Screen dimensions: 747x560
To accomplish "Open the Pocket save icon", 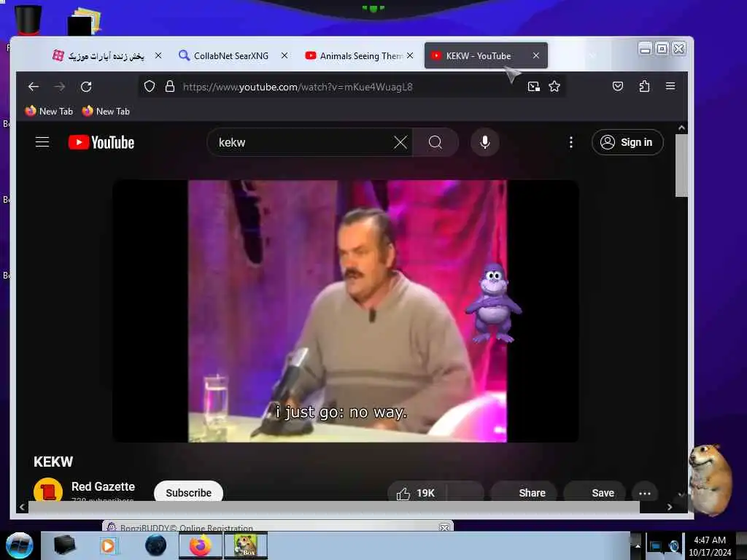I will pyautogui.click(x=618, y=86).
